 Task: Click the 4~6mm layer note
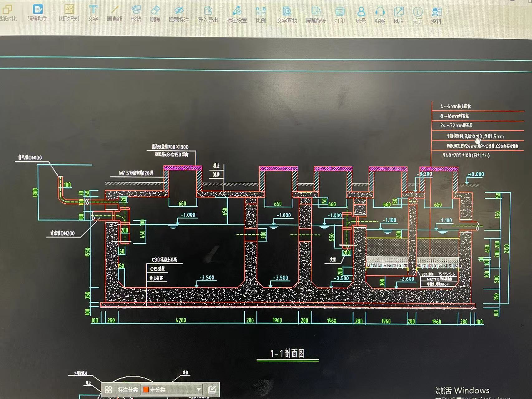[455, 106]
